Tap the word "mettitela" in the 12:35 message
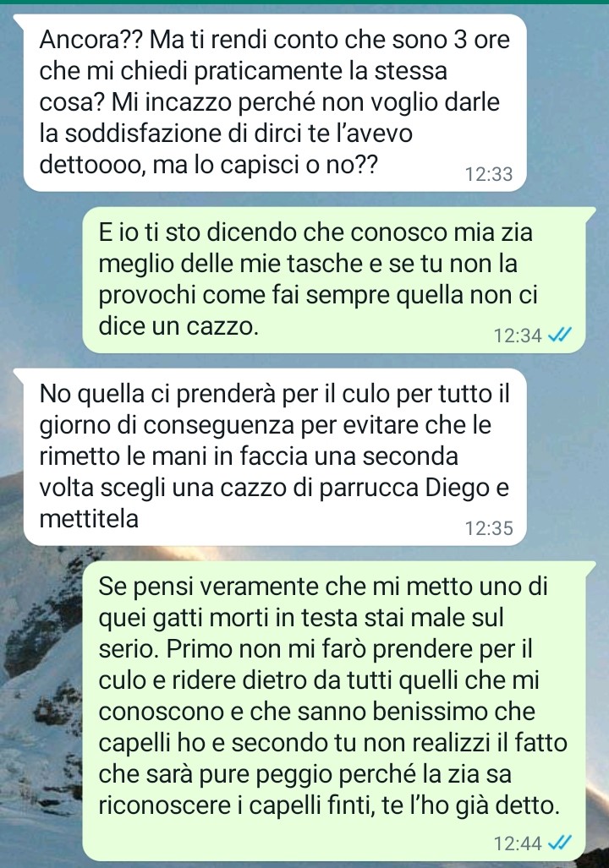Viewport: 609px width, 868px height. click(x=89, y=519)
